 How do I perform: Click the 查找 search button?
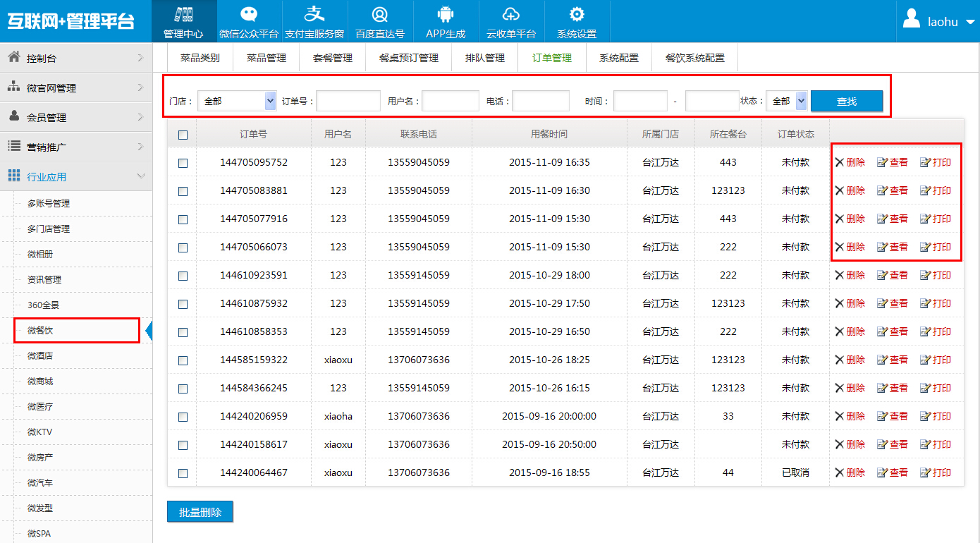(847, 101)
